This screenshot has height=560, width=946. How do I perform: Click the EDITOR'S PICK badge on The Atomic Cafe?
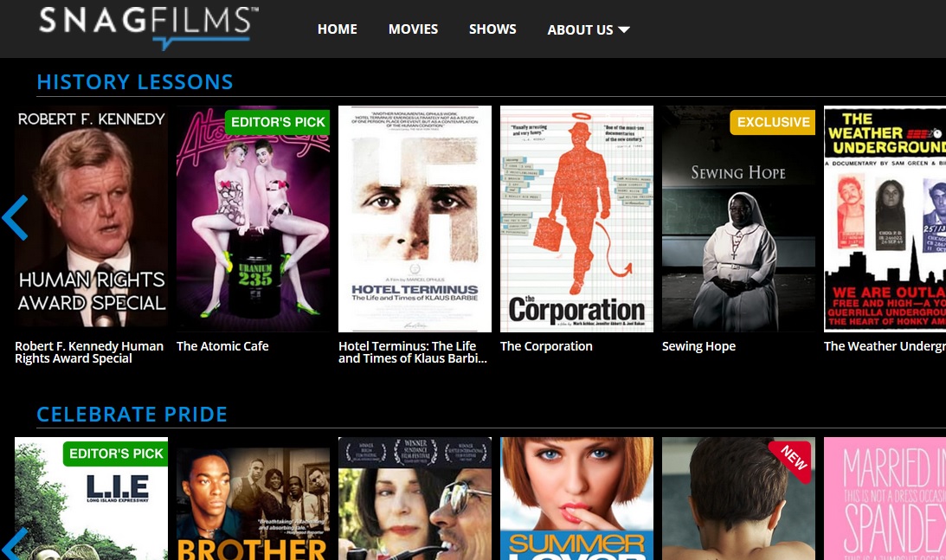coord(278,122)
